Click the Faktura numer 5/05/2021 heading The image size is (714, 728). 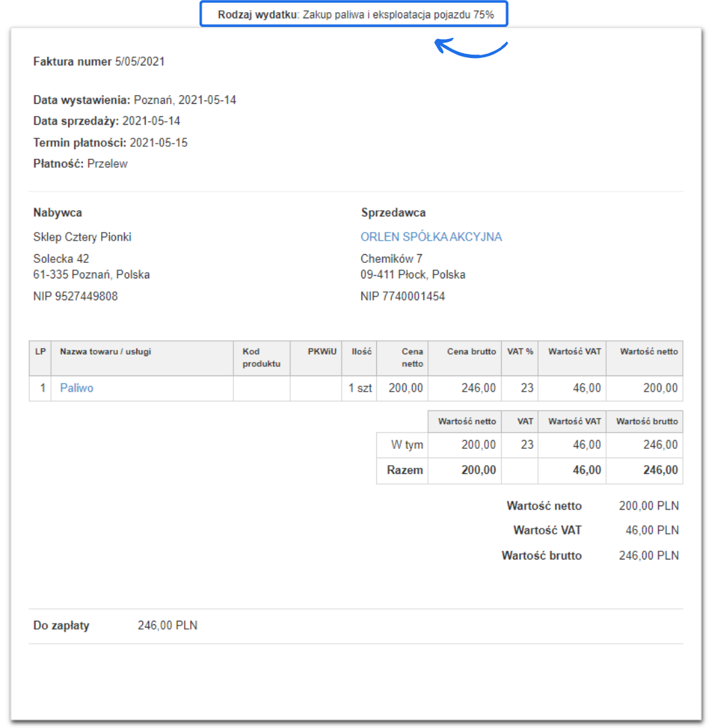99,62
